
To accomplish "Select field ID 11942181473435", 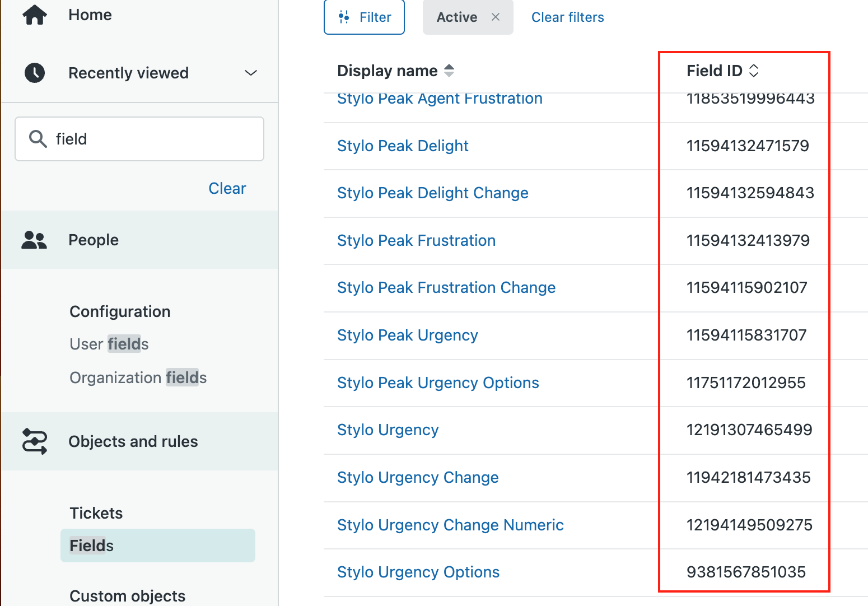I will coord(749,477).
